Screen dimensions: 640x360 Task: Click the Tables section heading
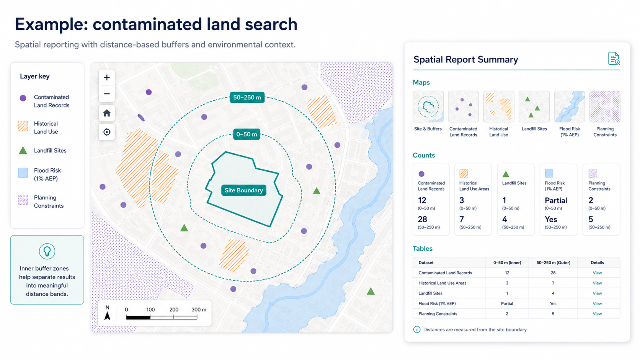tap(422, 249)
